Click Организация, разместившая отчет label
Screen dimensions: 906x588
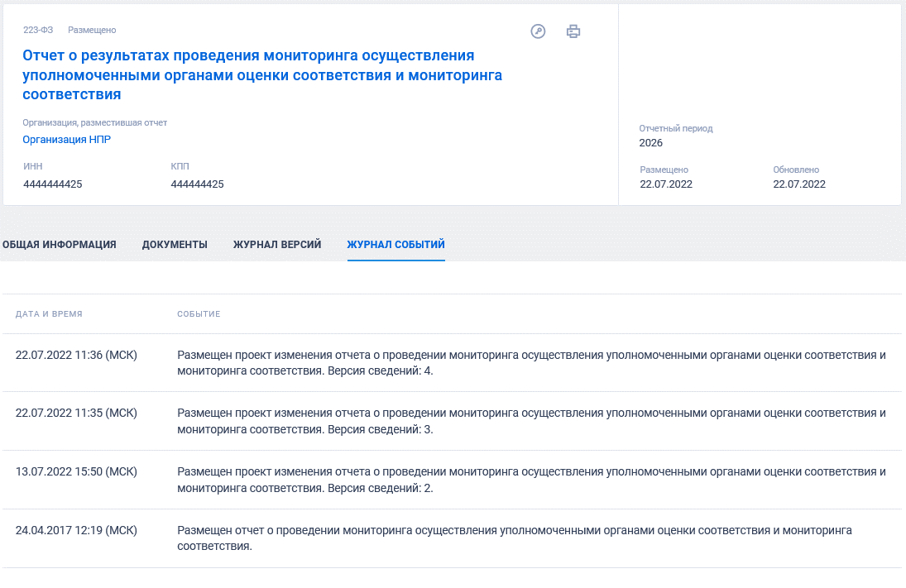pos(95,122)
